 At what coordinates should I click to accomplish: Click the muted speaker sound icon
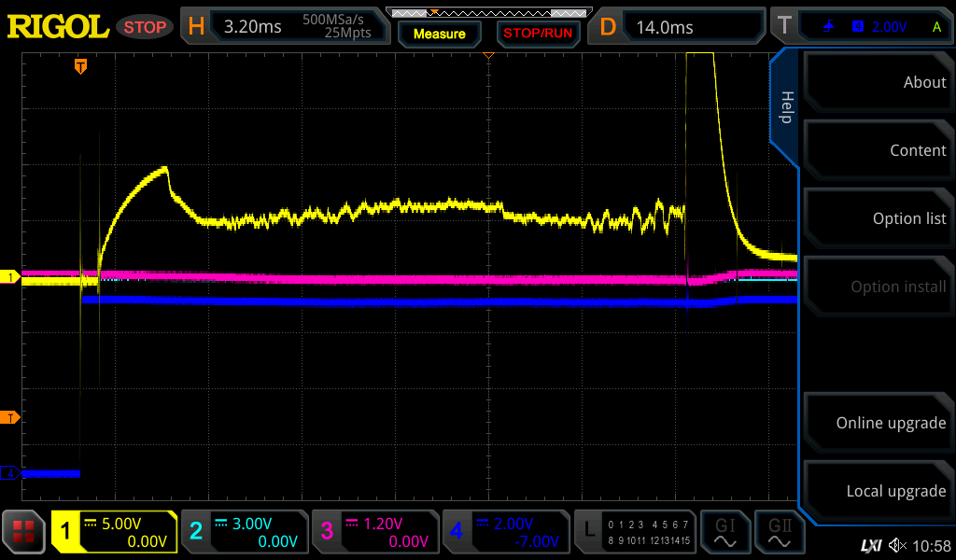pyautogui.click(x=897, y=545)
